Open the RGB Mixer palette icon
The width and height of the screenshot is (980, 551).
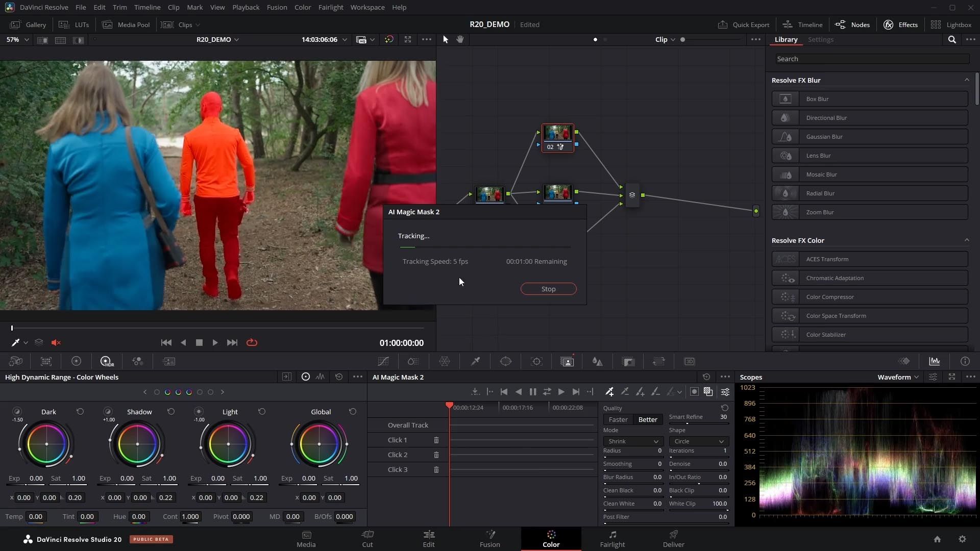tap(137, 361)
